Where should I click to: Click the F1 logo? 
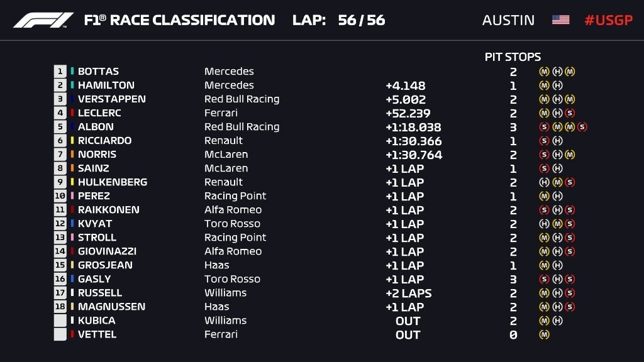[x=43, y=20]
